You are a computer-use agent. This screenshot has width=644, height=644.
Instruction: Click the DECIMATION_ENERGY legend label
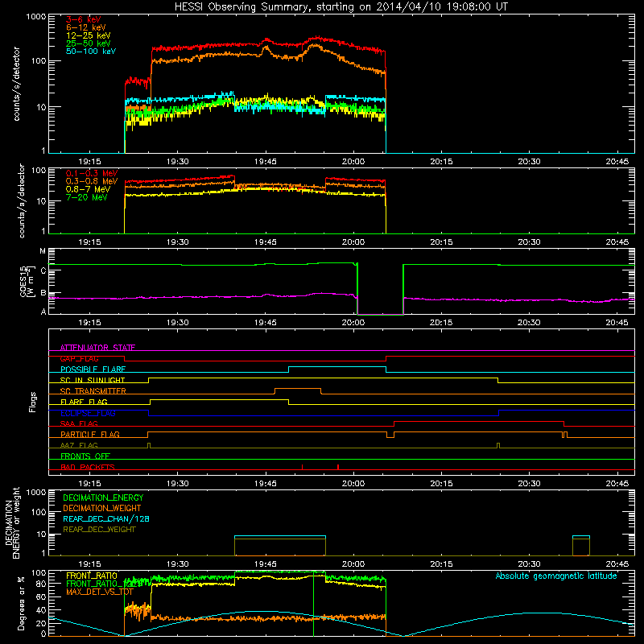coord(103,497)
